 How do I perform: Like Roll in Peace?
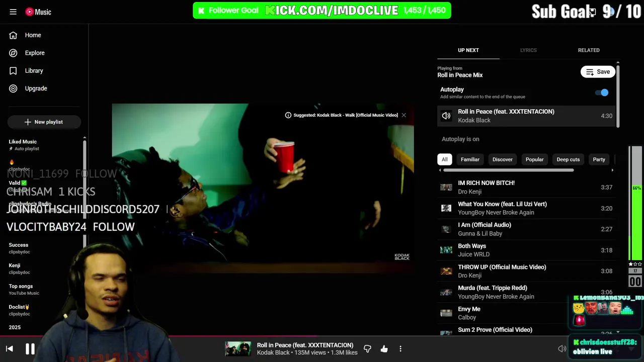point(384,348)
